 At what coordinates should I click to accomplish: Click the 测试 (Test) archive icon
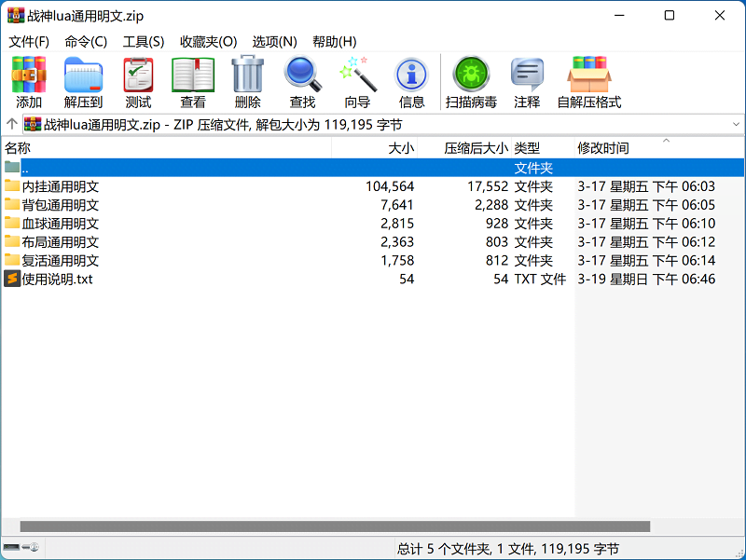(x=137, y=81)
